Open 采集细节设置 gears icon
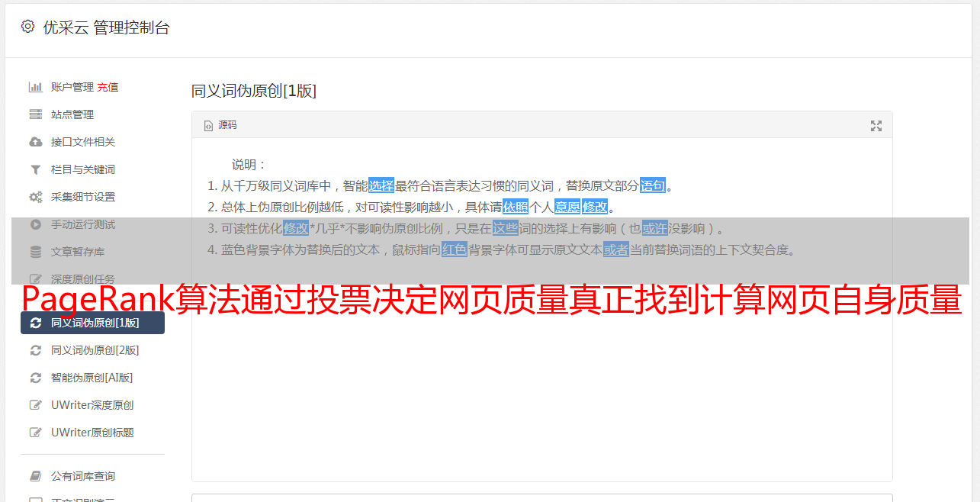 coord(35,197)
